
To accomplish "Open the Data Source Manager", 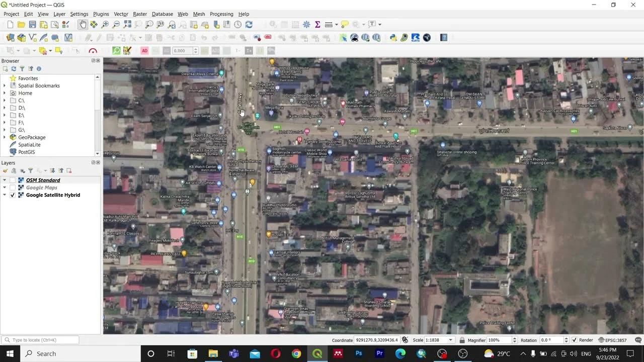I will point(10,37).
